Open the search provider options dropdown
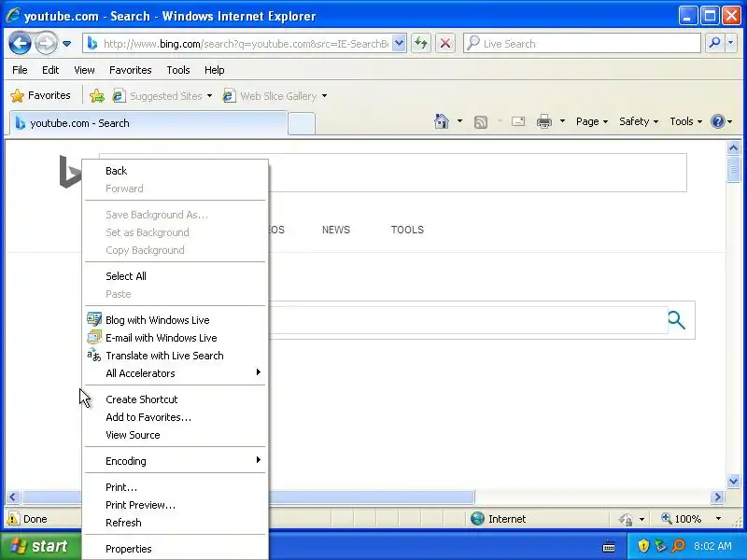 [730, 43]
